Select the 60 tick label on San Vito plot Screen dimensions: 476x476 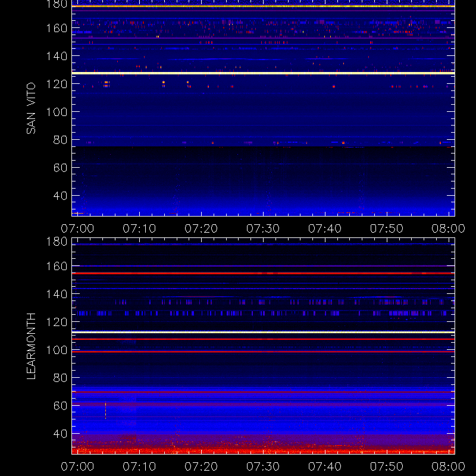(x=61, y=168)
